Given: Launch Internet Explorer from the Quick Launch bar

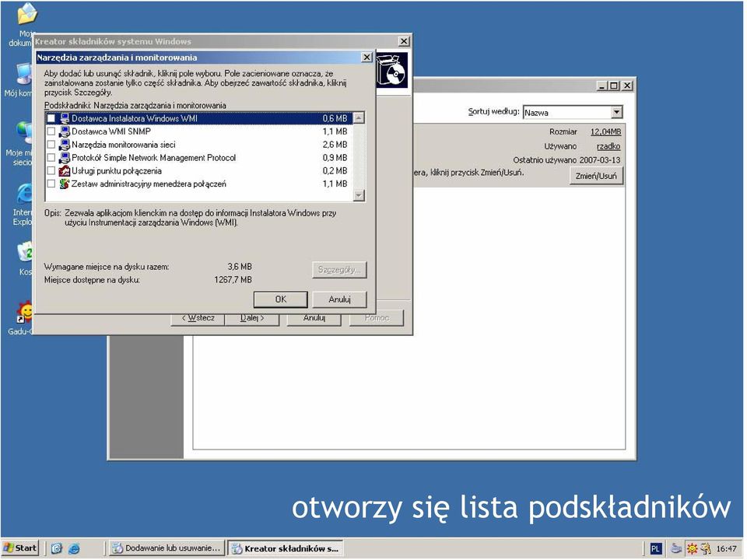Looking at the screenshot, I should click(x=74, y=548).
